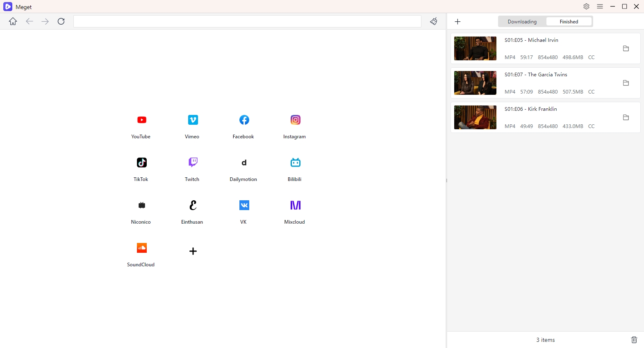Viewport: 644px width, 348px height.
Task: Go to the browser home page
Action: (x=13, y=21)
